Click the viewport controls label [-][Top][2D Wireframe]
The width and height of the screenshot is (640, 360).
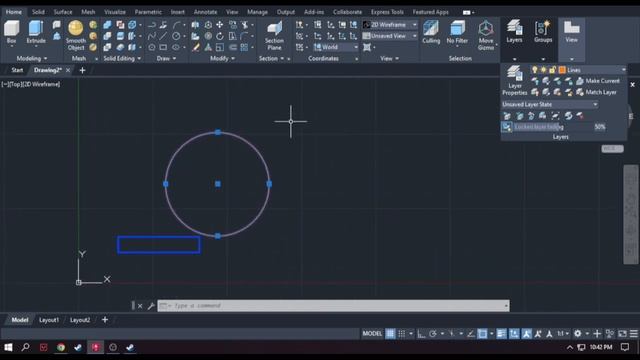point(31,84)
